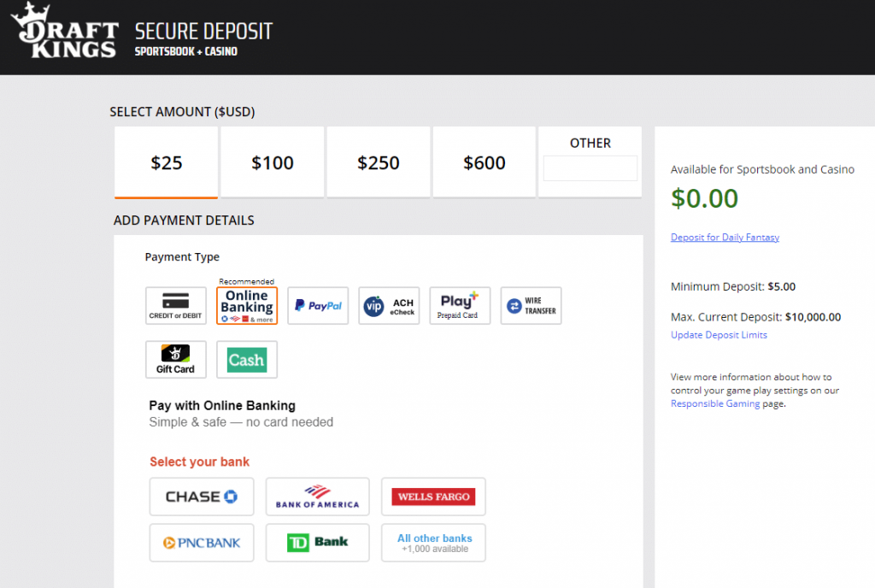Choose Wells Fargo bank
This screenshot has height=588, width=875.
433,497
